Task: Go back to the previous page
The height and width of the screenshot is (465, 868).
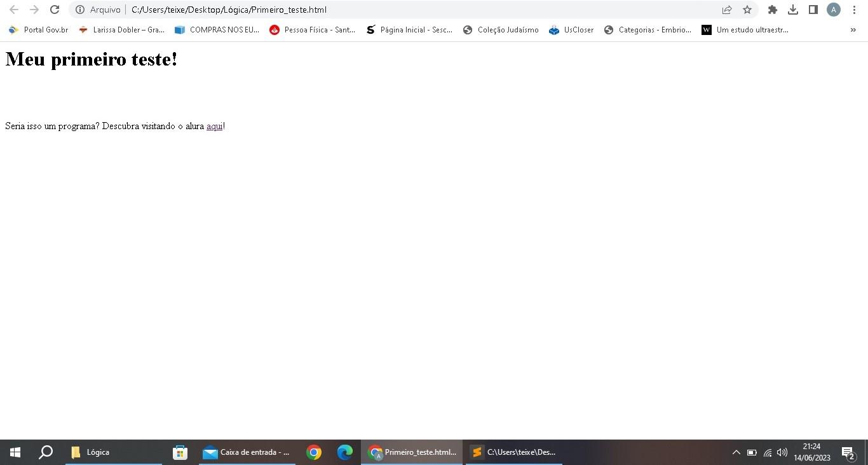Action: tap(13, 10)
